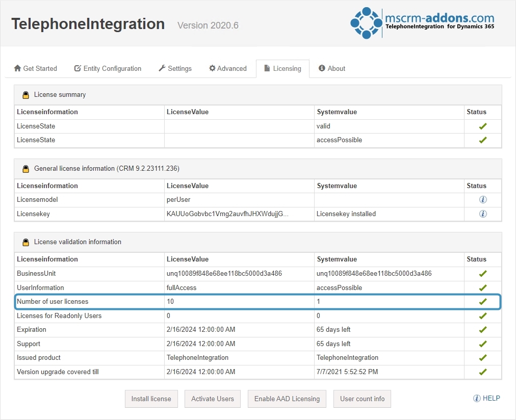
Task: Click checkmark in Number of user licenses row
Action: 483,302
